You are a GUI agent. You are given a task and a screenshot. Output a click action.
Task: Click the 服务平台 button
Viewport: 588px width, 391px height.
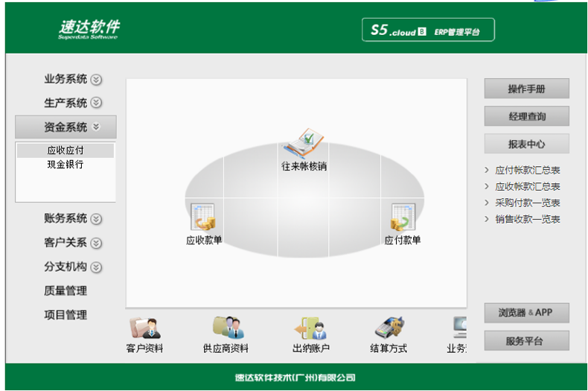click(x=526, y=340)
